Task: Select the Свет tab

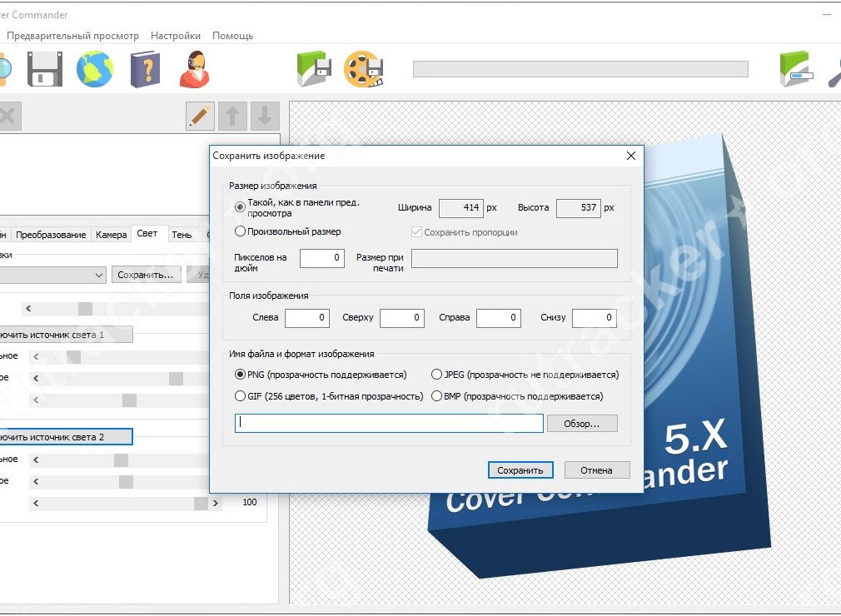Action: (x=147, y=233)
